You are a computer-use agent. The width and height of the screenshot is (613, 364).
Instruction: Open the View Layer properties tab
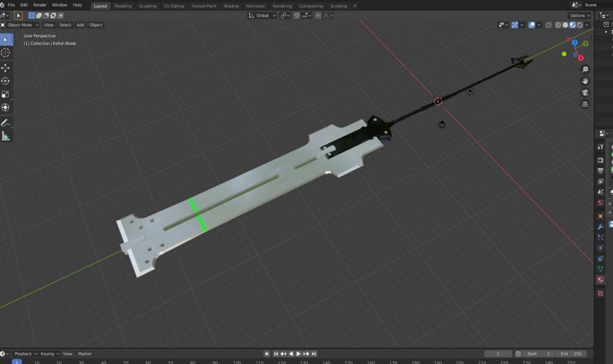[600, 182]
